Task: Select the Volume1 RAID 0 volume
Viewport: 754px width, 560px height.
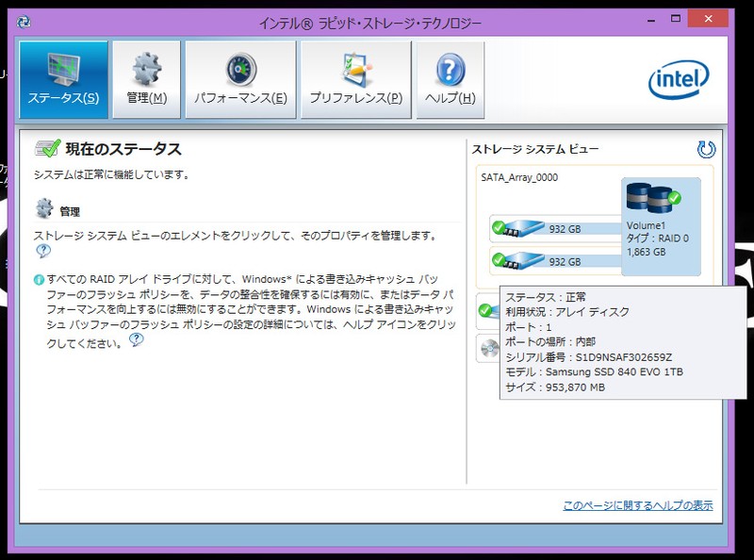Action: click(x=662, y=226)
